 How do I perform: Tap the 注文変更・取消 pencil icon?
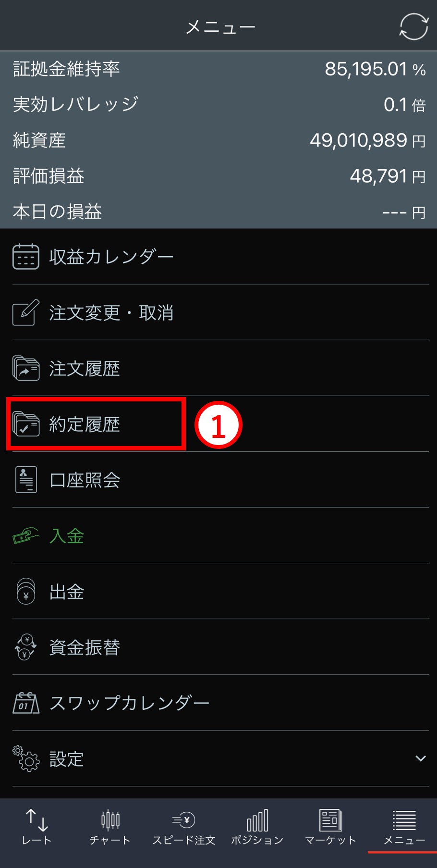pyautogui.click(x=26, y=312)
